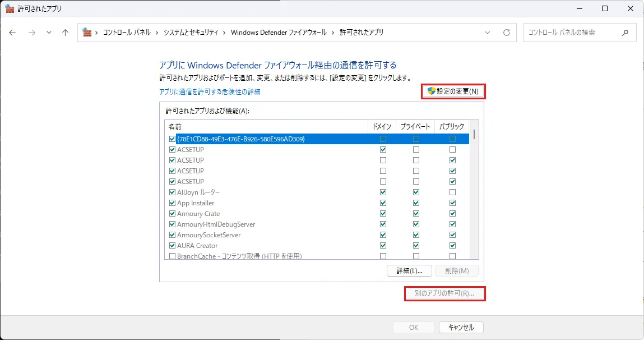Open recent locations chevron next to forward arrow

(49, 33)
